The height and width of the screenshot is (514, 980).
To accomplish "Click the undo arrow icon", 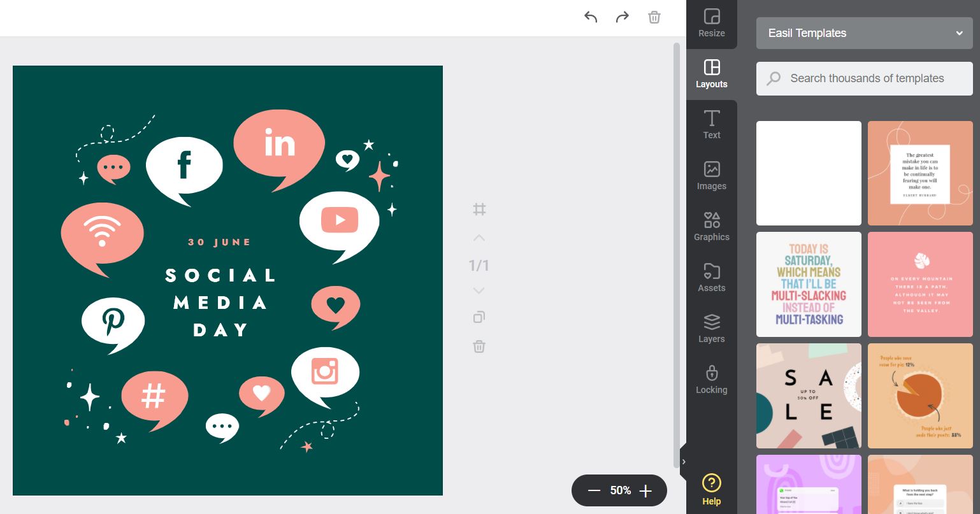I will tap(591, 17).
